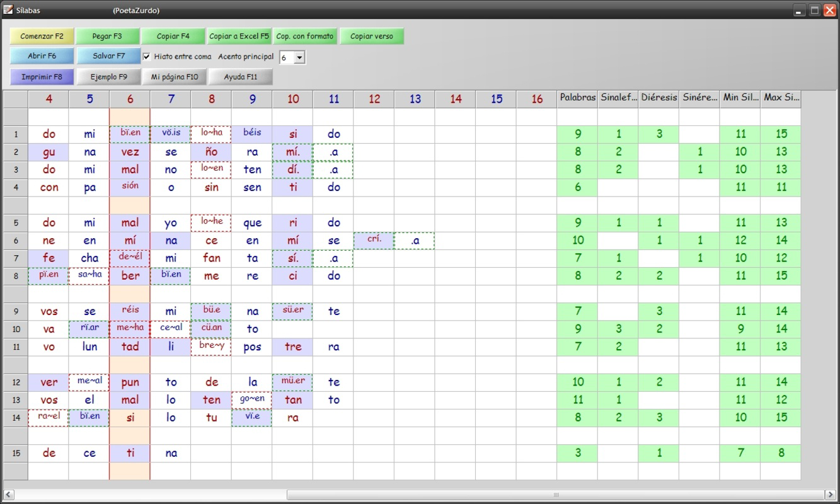Select column header 16
The height and width of the screenshot is (504, 840).
tap(537, 99)
